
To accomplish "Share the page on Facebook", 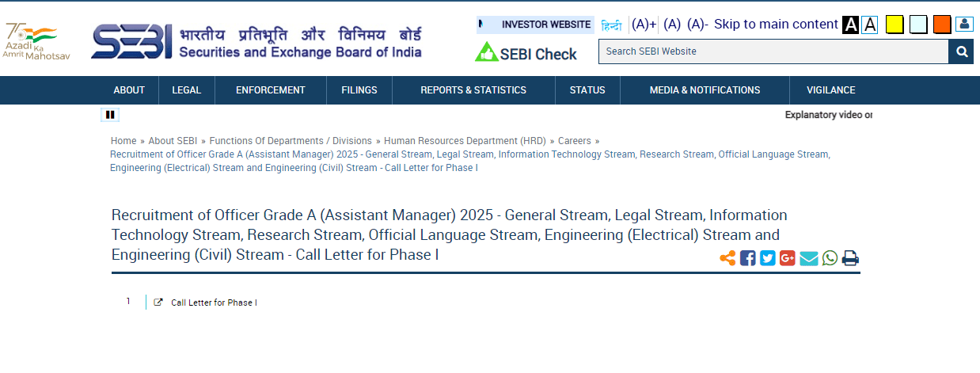I will (x=747, y=258).
